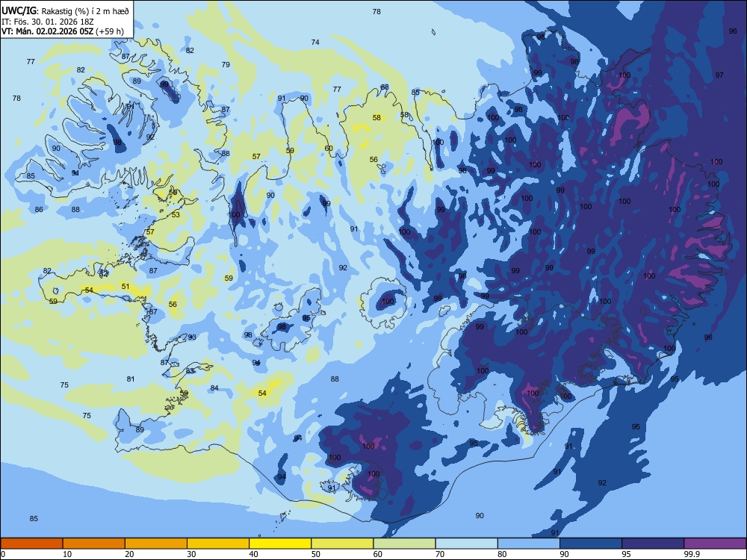Click the title text 'Rakastig (%) í 2 m hæð'
Viewport: 747px width, 560px height.
point(85,11)
